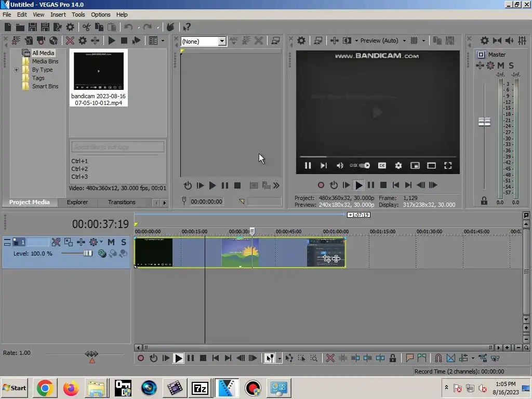Open the Preview (Auto) quality dropdown
The image size is (532, 399).
pos(404,41)
